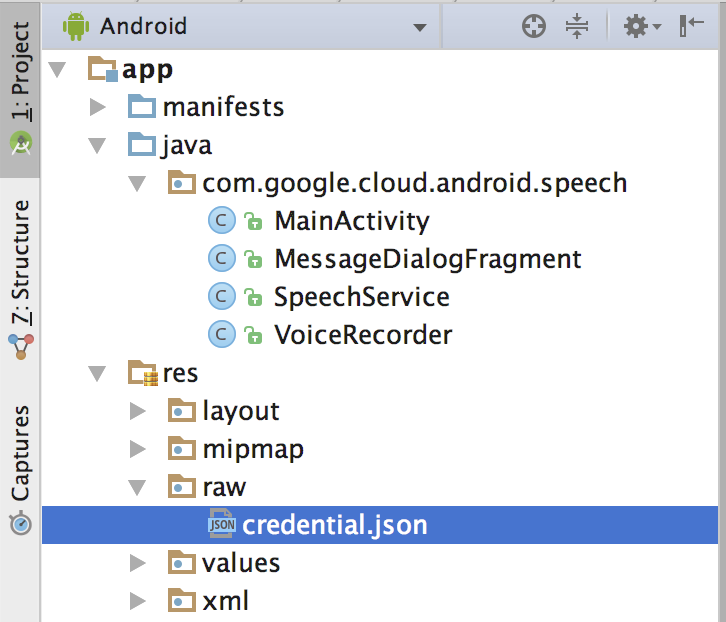Collapse the res folder arrow
This screenshot has width=726, height=622.
click(x=97, y=373)
